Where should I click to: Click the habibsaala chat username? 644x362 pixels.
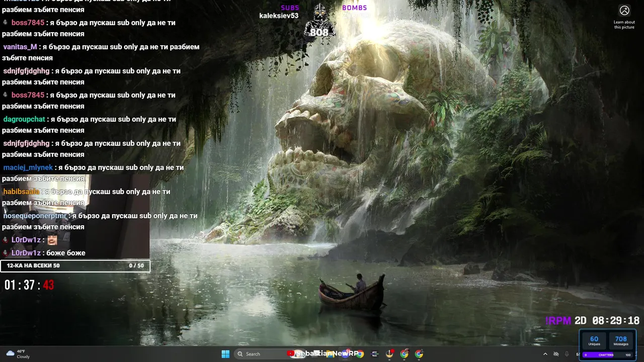coord(21,192)
